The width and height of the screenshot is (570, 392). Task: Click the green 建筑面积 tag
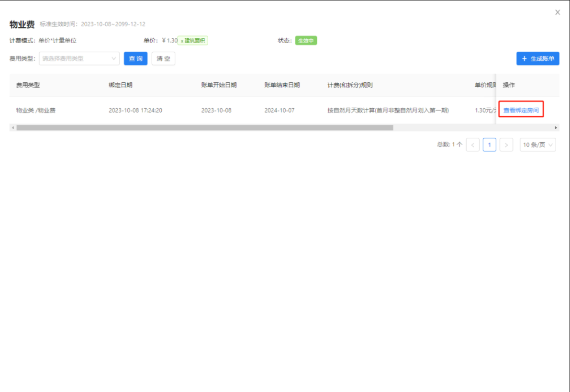coord(193,41)
